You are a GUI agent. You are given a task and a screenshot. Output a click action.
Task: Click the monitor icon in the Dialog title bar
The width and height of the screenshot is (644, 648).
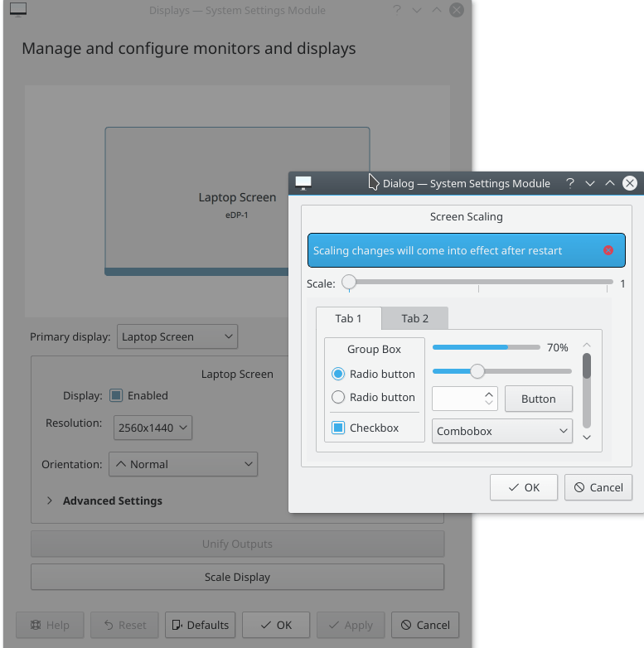[303, 183]
